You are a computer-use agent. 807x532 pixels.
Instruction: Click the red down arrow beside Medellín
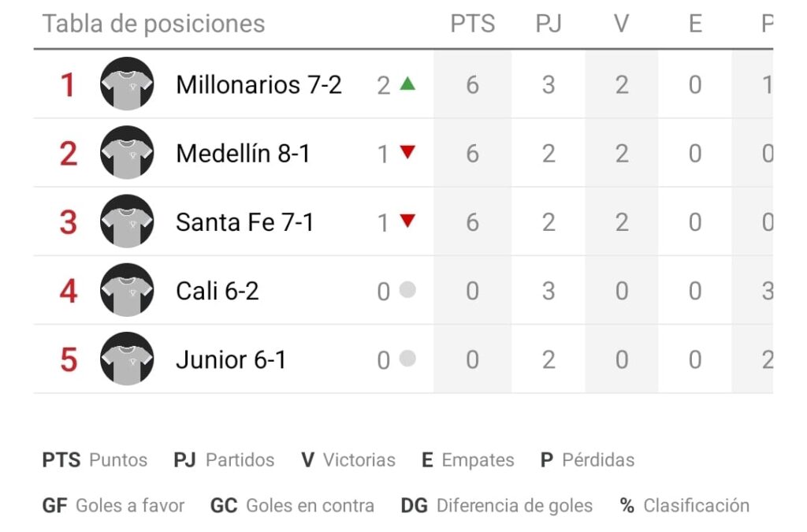(407, 152)
